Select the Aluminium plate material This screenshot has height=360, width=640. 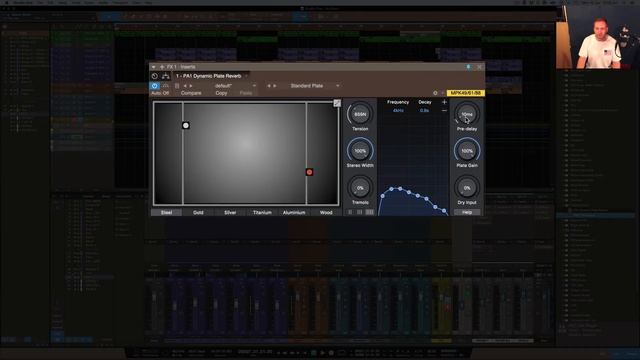(x=294, y=212)
